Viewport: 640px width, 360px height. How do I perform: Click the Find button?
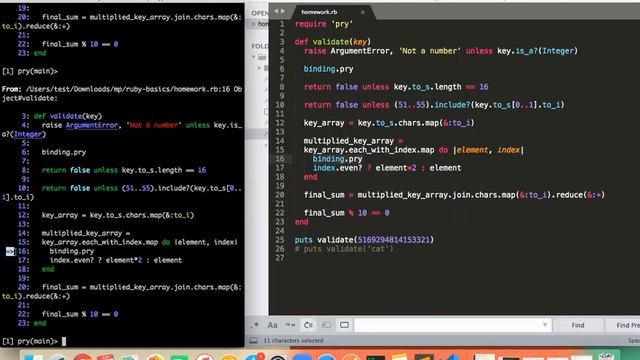point(578,325)
